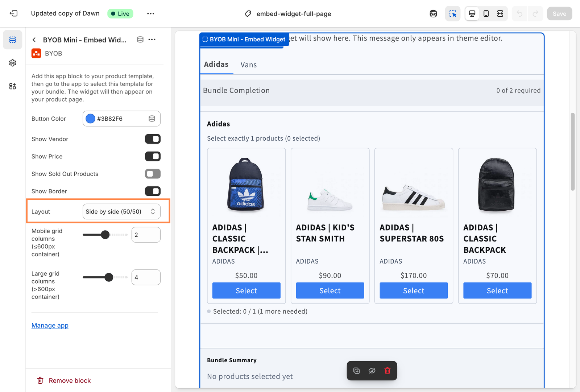Disable the Show Vendor toggle

tap(153, 139)
